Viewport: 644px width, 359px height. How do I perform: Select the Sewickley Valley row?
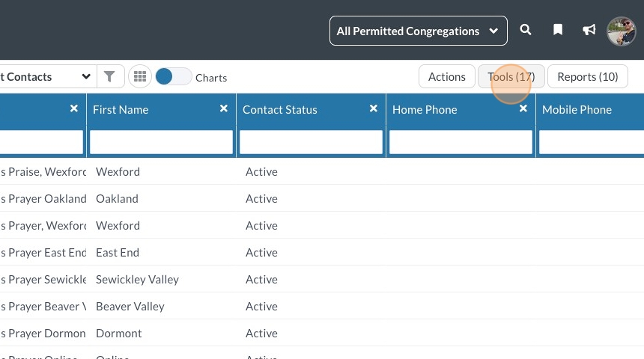click(137, 280)
